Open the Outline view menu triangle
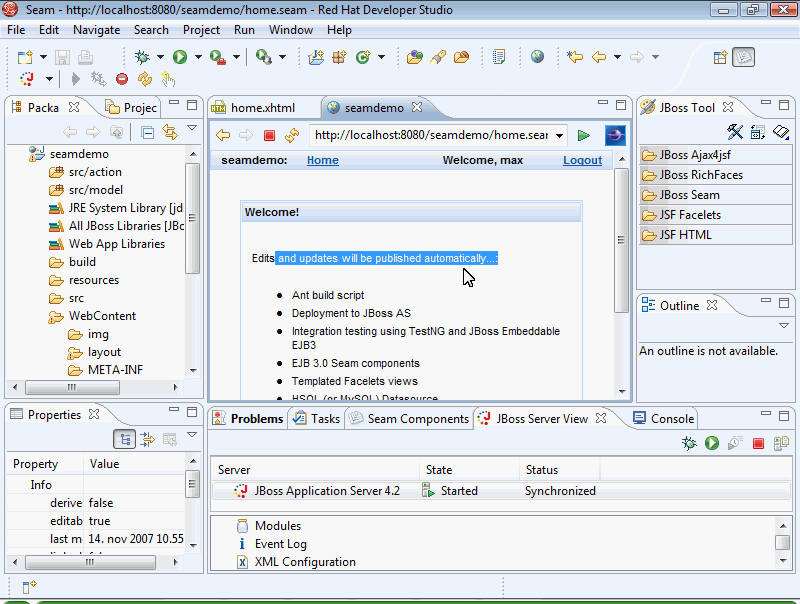This screenshot has width=800, height=604. click(x=784, y=325)
